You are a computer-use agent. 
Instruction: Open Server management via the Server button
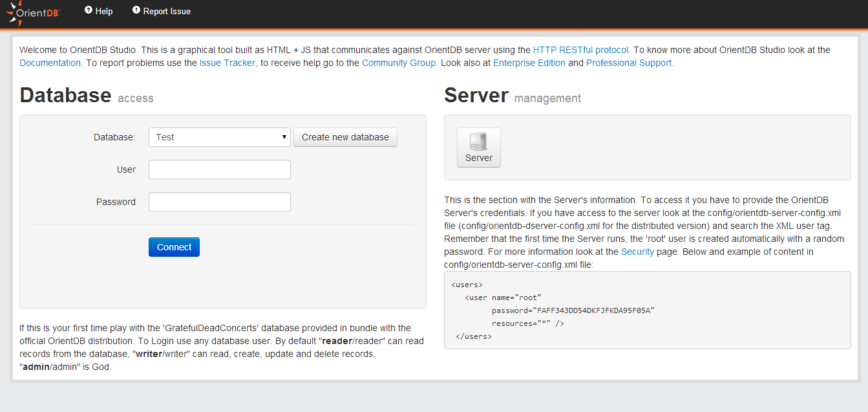479,147
